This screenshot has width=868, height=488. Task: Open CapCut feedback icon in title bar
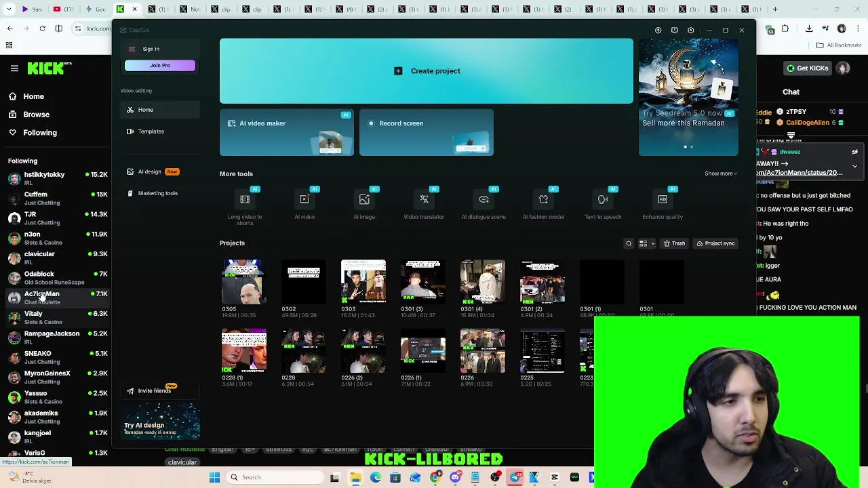[x=674, y=30]
